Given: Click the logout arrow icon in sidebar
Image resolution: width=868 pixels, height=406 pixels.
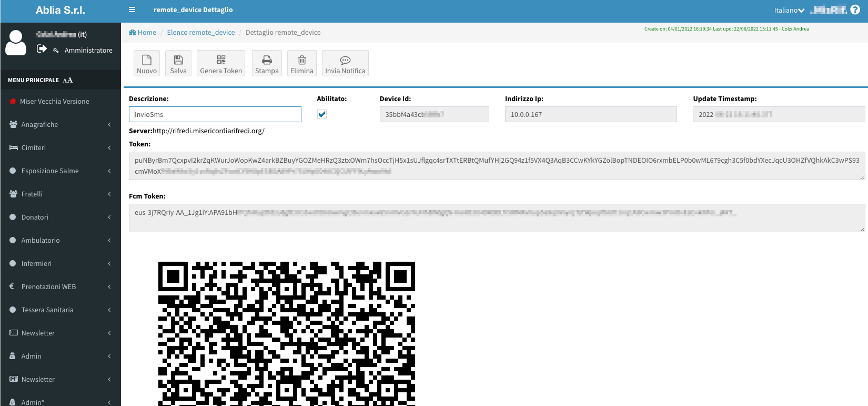Looking at the screenshot, I should (x=42, y=49).
